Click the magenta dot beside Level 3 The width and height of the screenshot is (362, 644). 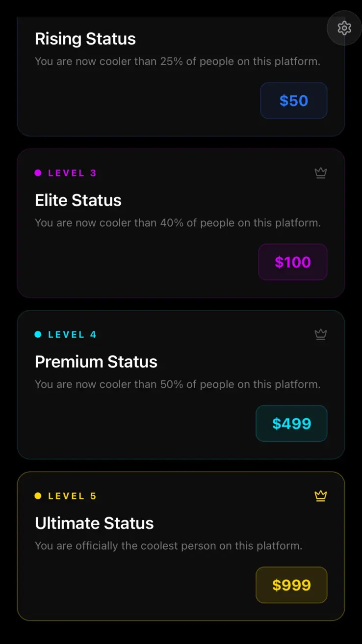[38, 173]
